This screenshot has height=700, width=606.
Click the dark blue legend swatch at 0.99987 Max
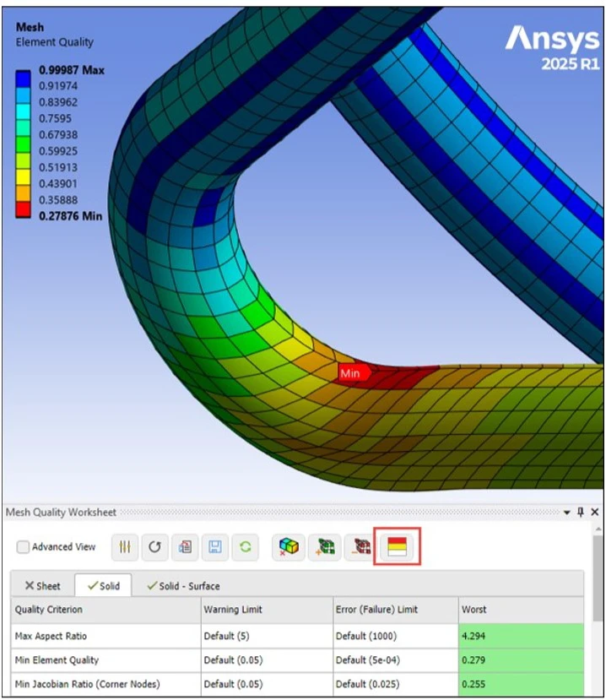[x=23, y=79]
